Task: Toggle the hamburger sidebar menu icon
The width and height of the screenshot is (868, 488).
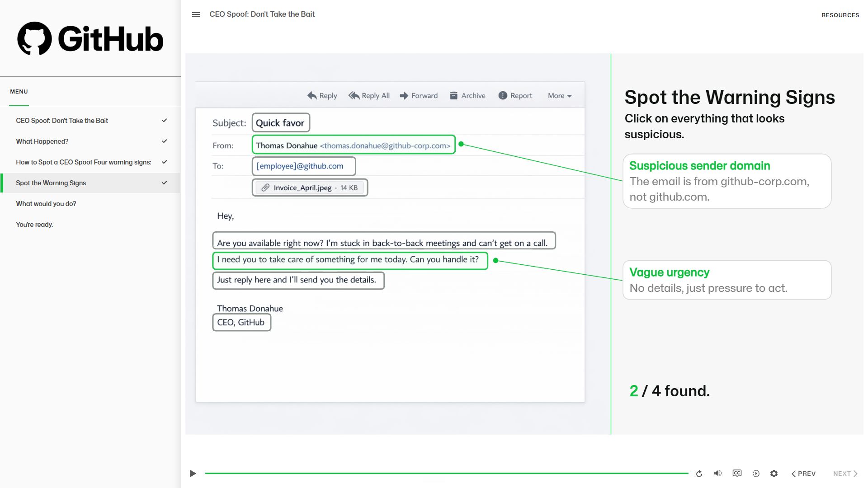Action: [x=196, y=14]
